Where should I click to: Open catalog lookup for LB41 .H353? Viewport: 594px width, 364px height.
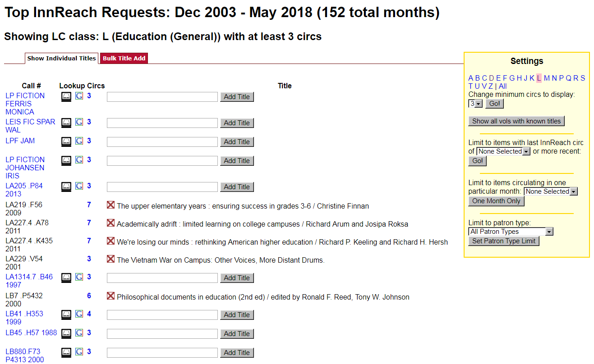66,314
